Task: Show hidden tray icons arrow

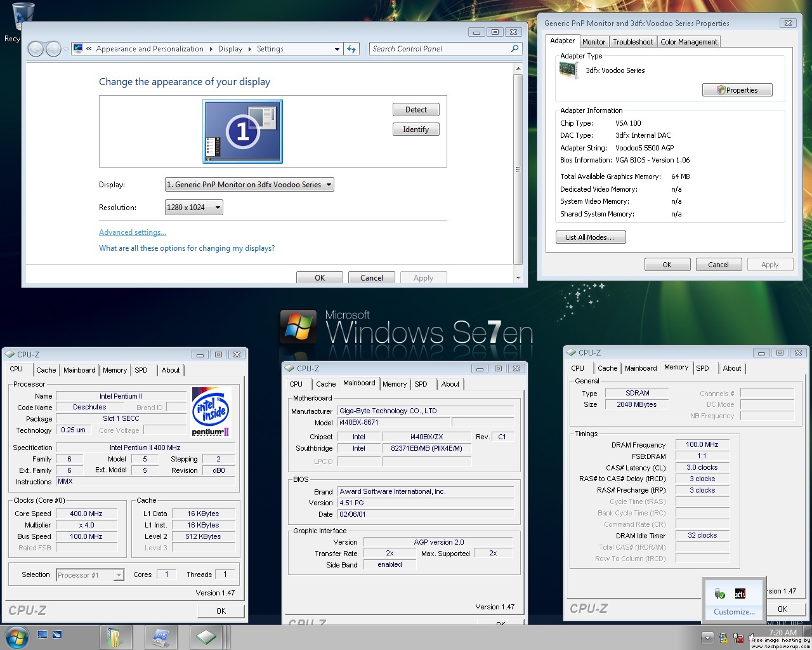Action: 707,639
